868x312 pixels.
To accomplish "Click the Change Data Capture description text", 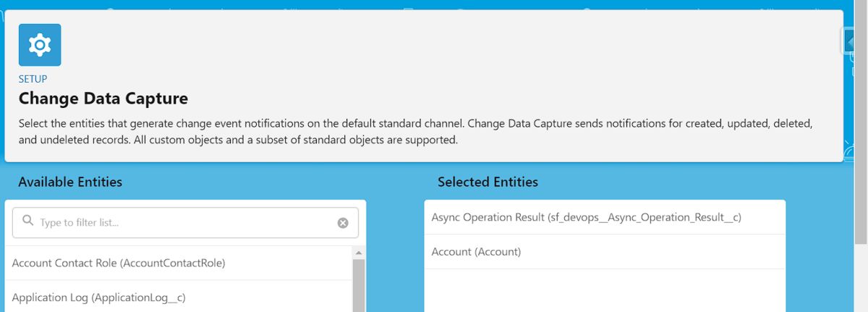I will click(415, 131).
